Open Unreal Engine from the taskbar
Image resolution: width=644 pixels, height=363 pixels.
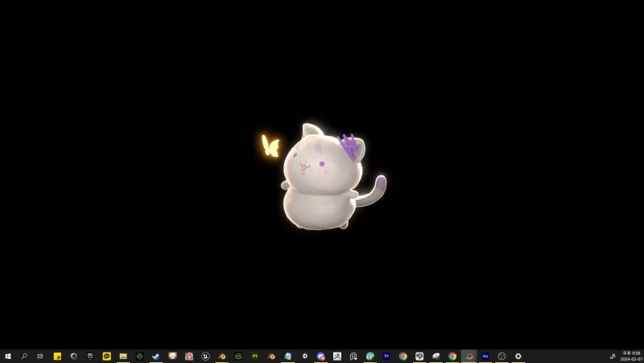(x=206, y=356)
